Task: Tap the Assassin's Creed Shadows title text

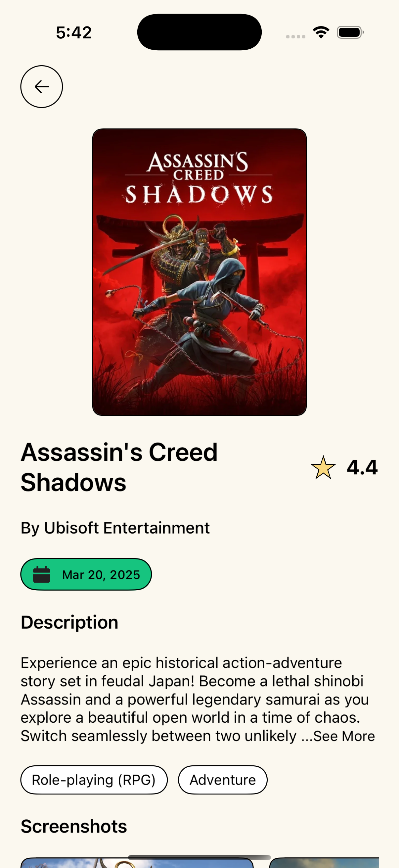Action: pos(119,467)
